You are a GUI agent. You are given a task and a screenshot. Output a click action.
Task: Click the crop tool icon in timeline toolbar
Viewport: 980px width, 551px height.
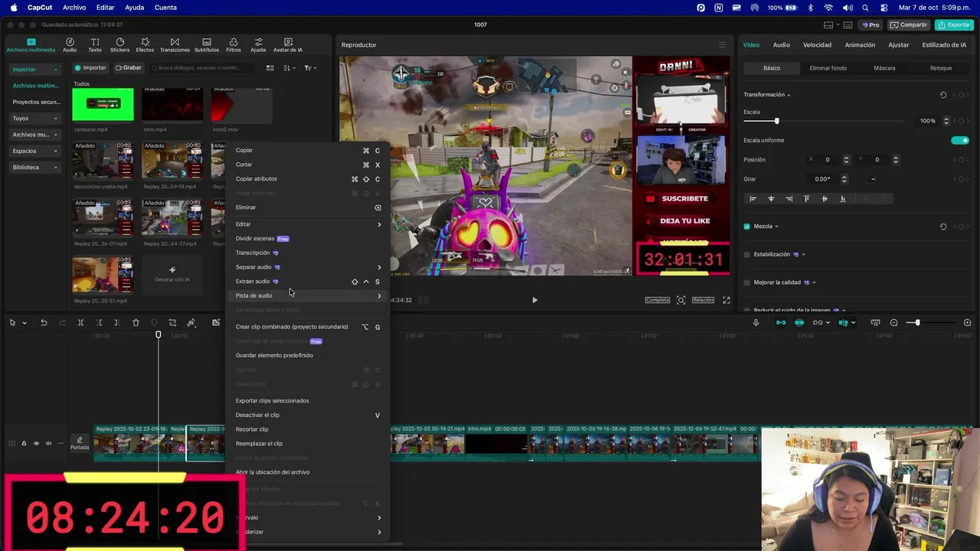click(x=172, y=323)
